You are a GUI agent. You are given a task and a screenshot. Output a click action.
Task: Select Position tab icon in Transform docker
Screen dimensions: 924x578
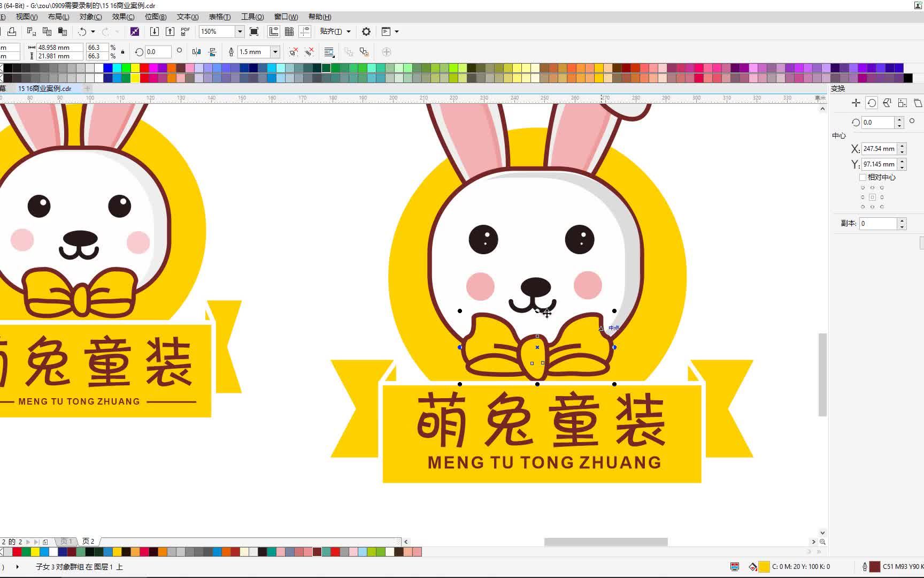coord(856,103)
